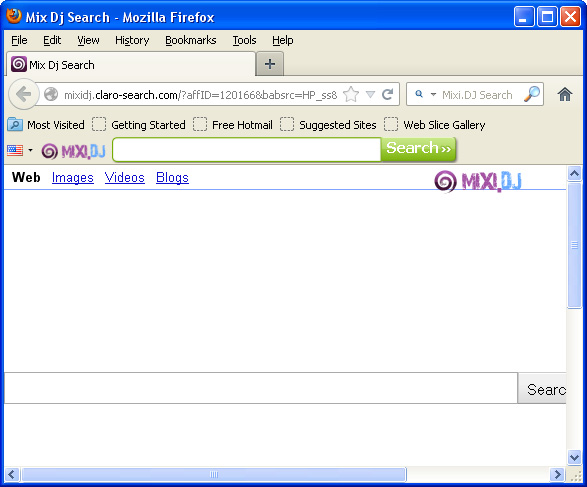Viewport: 587px width, 487px height.
Task: Open the File menu
Action: point(19,40)
